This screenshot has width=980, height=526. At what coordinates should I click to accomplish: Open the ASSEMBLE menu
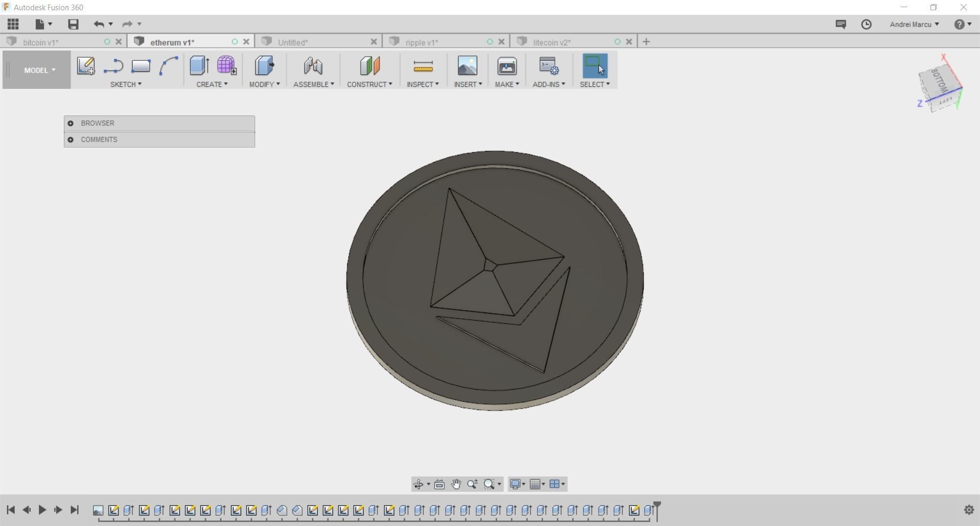(x=313, y=84)
